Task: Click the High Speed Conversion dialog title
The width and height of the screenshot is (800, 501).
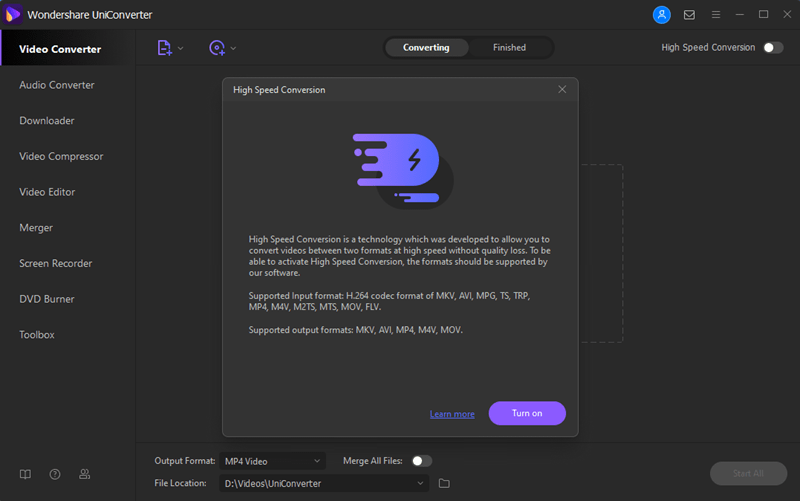Action: pos(279,90)
